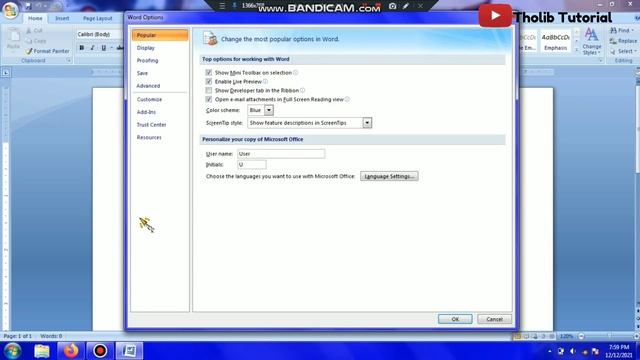Click the Find binoculars icon
Image resolution: width=640 pixels, height=360 pixels.
(x=613, y=30)
